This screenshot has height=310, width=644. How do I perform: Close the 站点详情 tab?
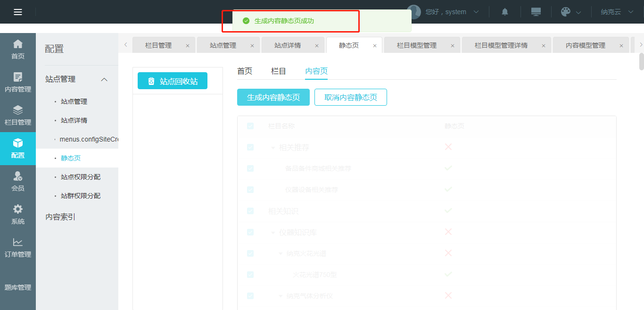pyautogui.click(x=317, y=46)
